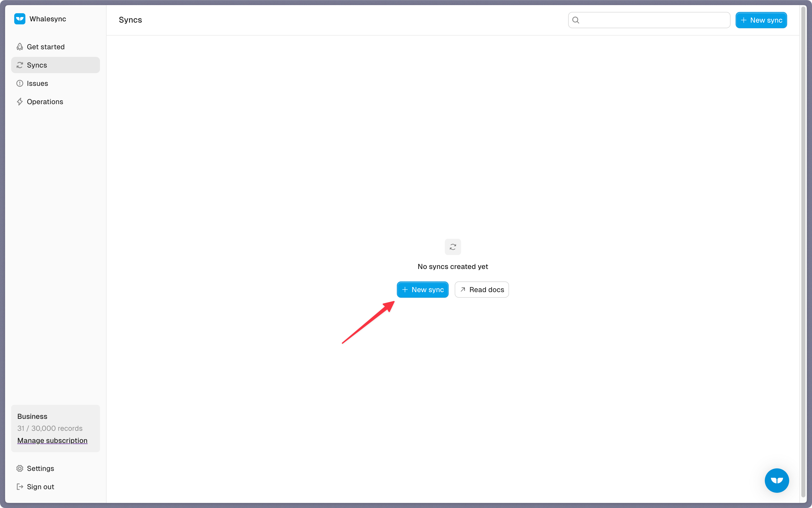Screen dimensions: 812x508
Task: Open the Get started page
Action: [x=55, y=47]
